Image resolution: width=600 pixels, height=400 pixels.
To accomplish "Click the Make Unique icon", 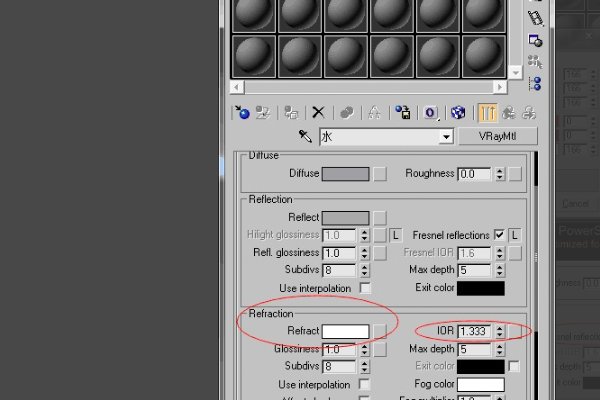I will 374,113.
